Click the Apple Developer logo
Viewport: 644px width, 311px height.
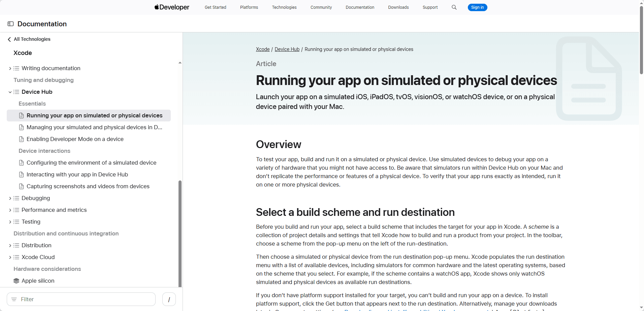click(172, 7)
